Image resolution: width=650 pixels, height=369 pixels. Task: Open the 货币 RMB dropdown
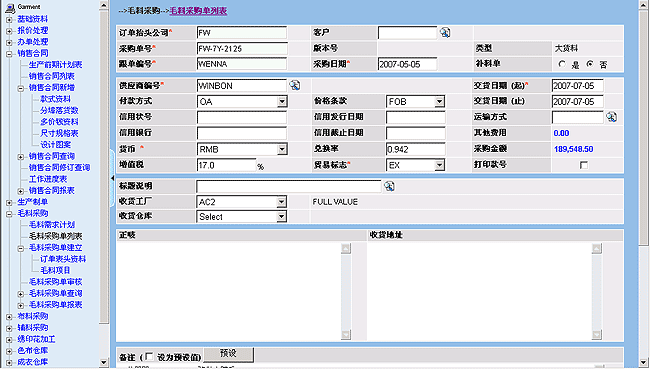tap(282, 149)
